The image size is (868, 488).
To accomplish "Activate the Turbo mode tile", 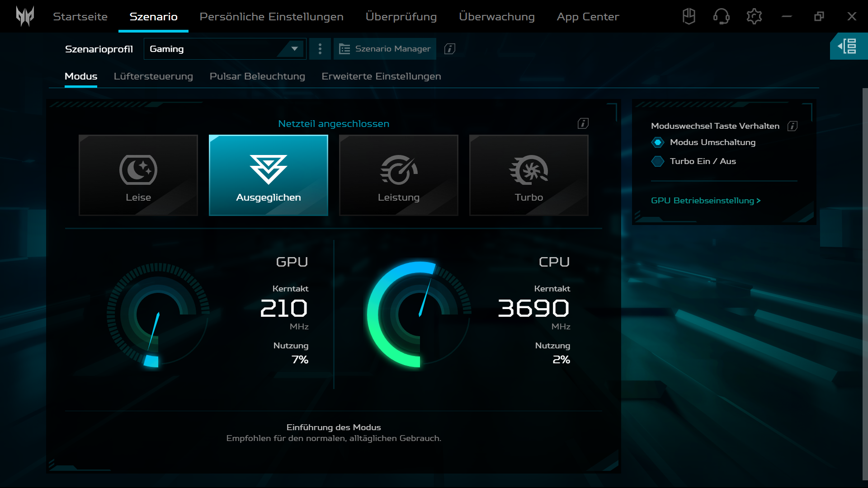I will [x=528, y=175].
